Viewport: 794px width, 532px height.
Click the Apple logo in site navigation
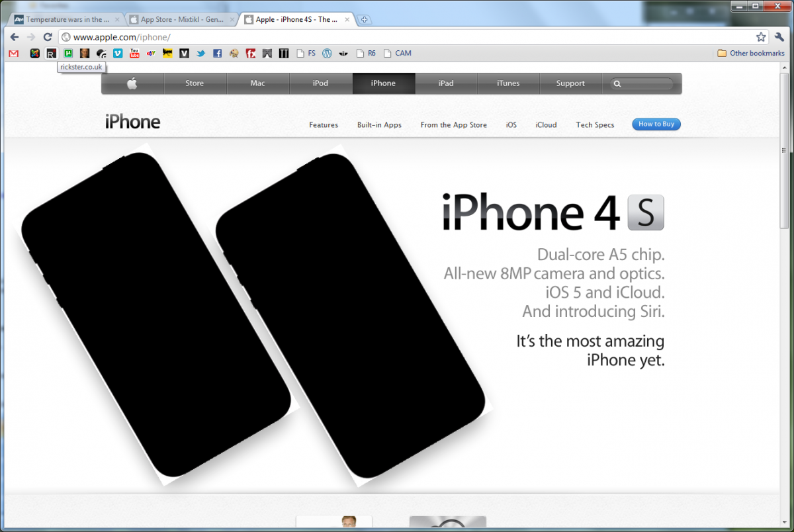132,83
